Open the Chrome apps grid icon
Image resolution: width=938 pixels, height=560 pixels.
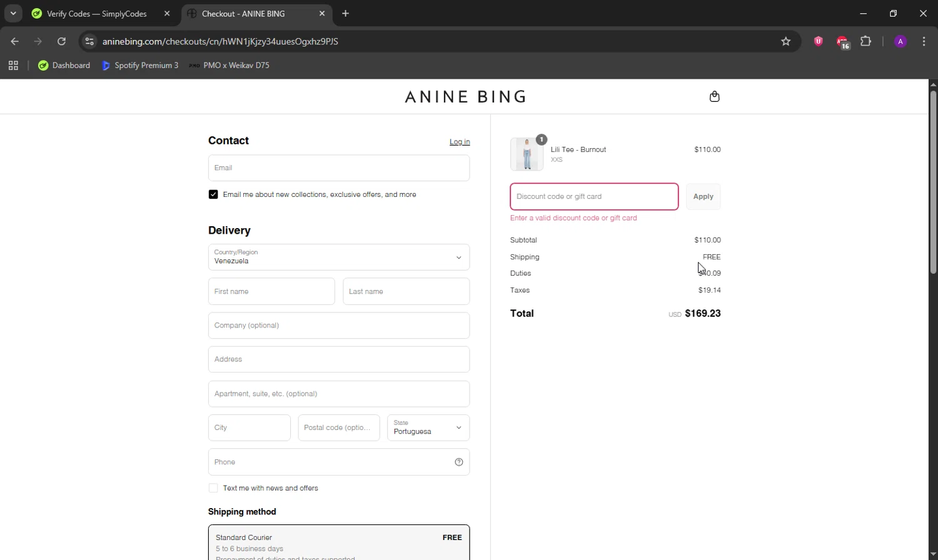[13, 65]
